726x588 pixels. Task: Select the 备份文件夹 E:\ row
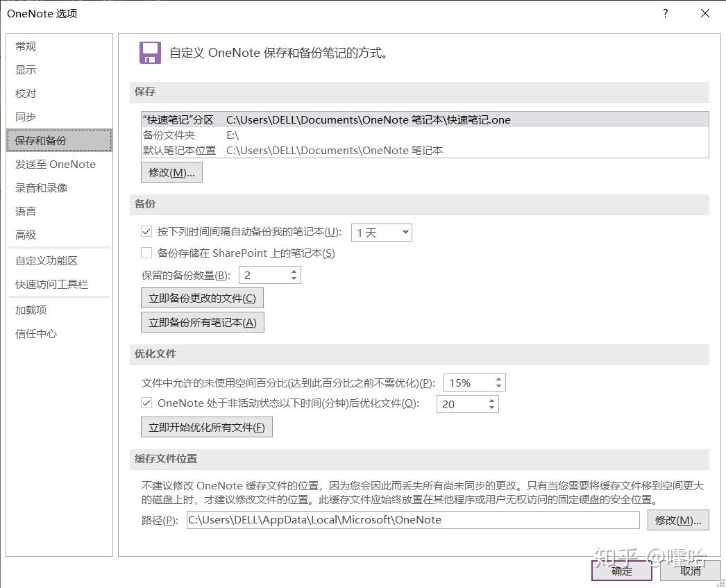pos(425,135)
